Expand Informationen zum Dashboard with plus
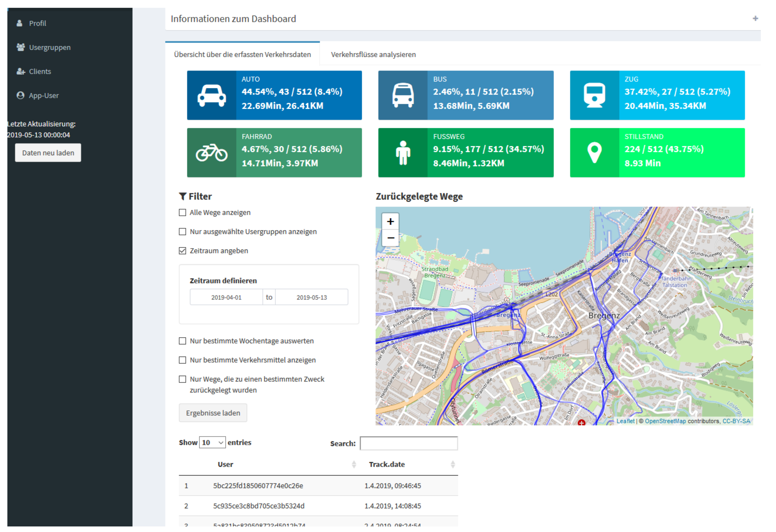This screenshot has height=532, width=776. tap(755, 18)
